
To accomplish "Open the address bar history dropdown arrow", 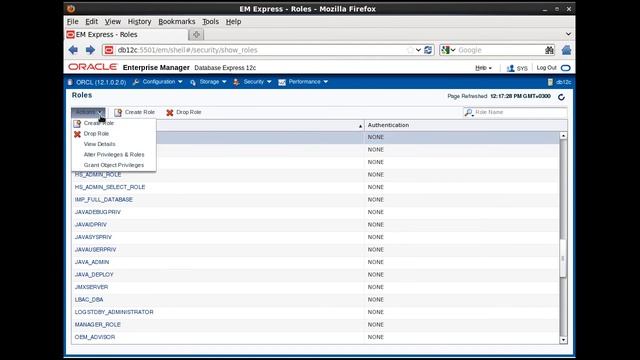I will click(418, 50).
